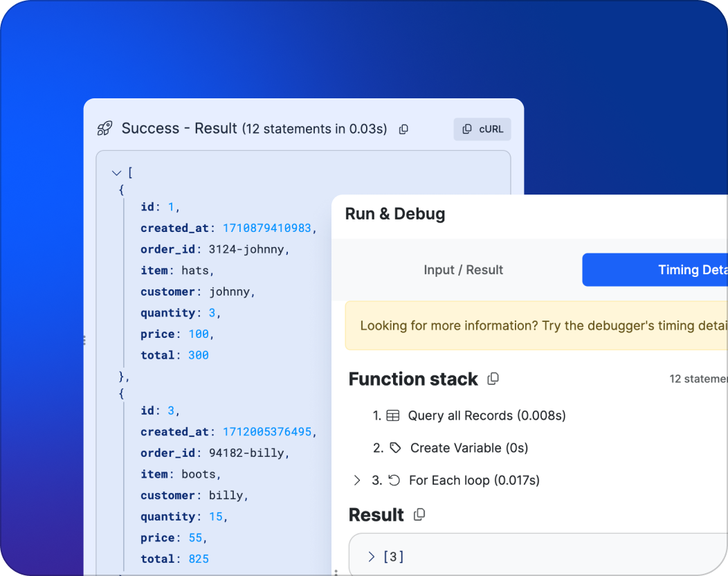Copy the Result section in Run & Debug
The height and width of the screenshot is (576, 728).
pyautogui.click(x=419, y=514)
